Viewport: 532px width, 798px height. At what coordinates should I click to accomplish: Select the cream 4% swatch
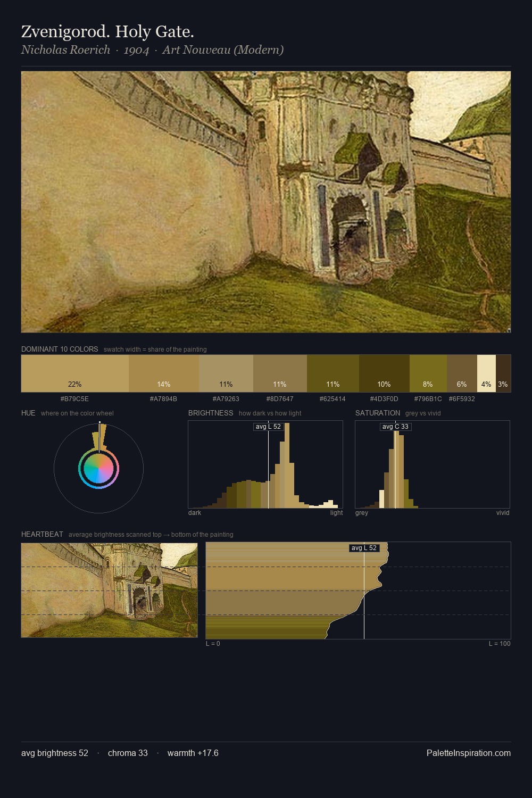486,373
